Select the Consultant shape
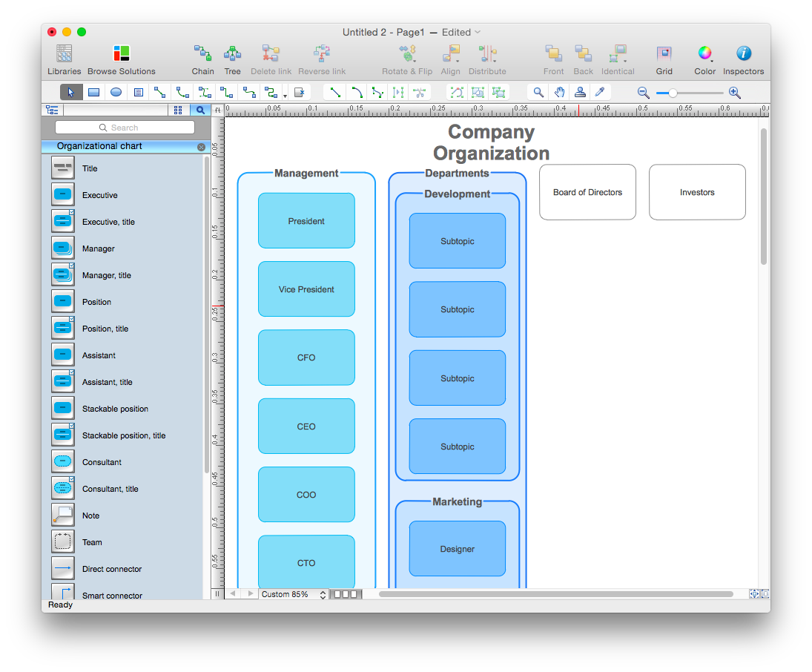 click(x=62, y=461)
